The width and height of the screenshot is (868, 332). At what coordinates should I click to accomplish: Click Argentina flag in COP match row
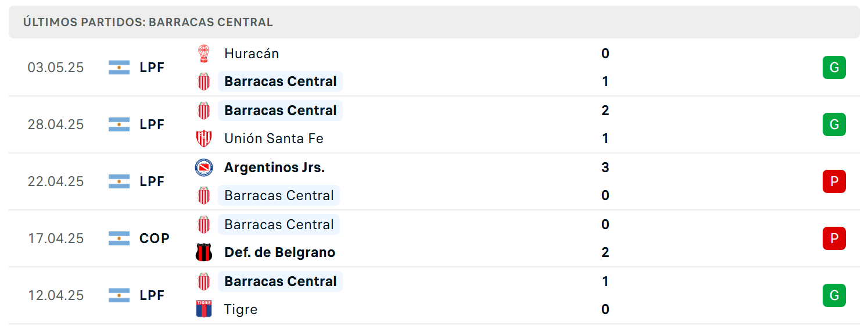pos(119,238)
